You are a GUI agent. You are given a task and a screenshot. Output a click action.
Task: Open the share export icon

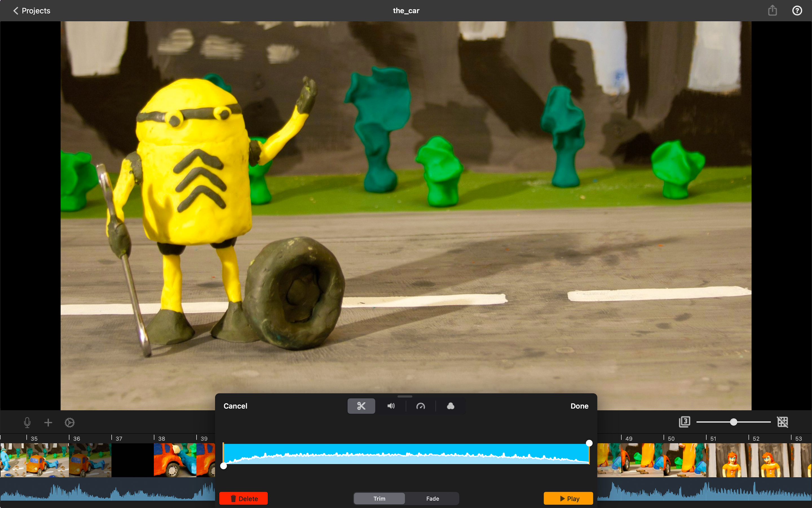[773, 10]
